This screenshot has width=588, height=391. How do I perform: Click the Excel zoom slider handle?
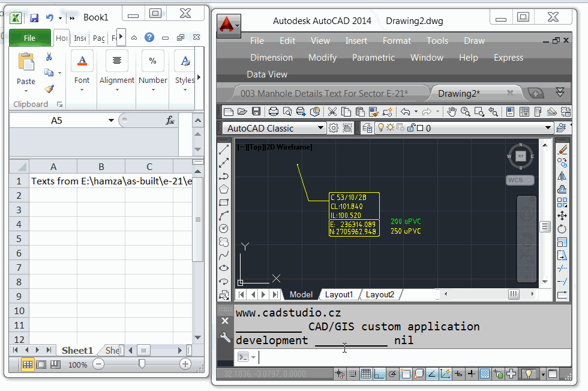[142, 363]
